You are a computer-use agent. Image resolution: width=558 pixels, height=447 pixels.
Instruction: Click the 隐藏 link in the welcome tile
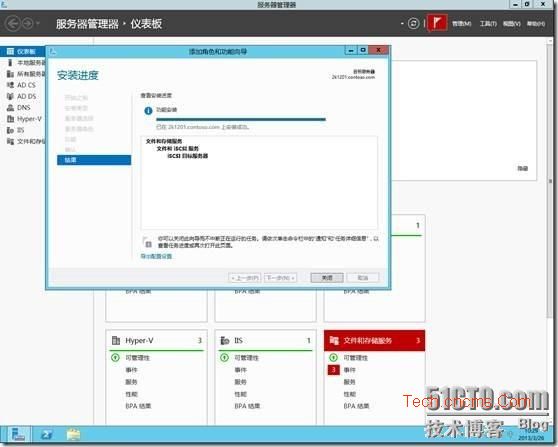(x=522, y=168)
